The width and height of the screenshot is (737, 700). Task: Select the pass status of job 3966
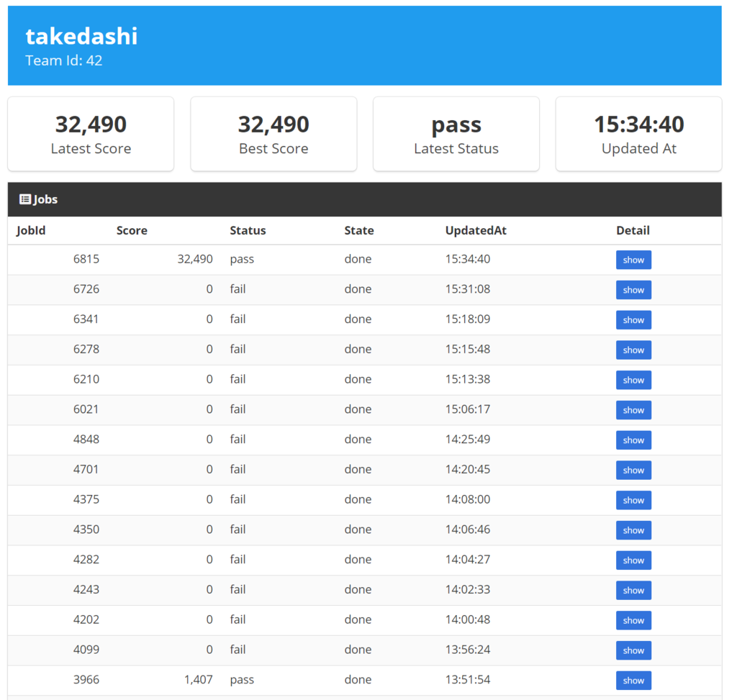point(242,681)
